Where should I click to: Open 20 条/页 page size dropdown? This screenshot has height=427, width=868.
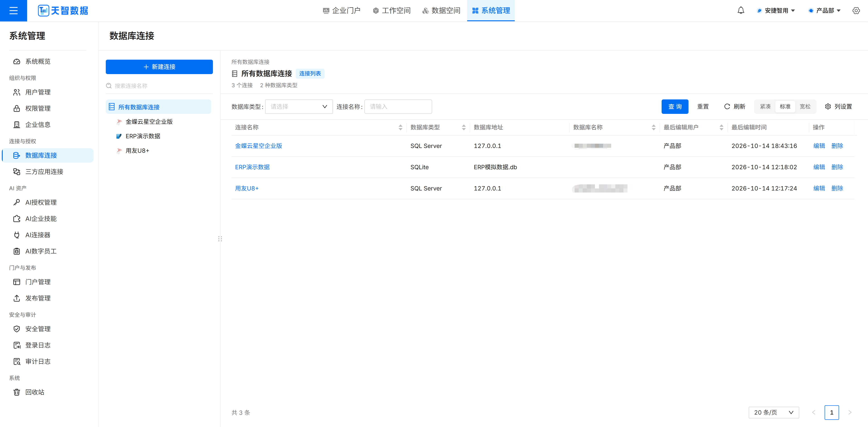(x=774, y=412)
